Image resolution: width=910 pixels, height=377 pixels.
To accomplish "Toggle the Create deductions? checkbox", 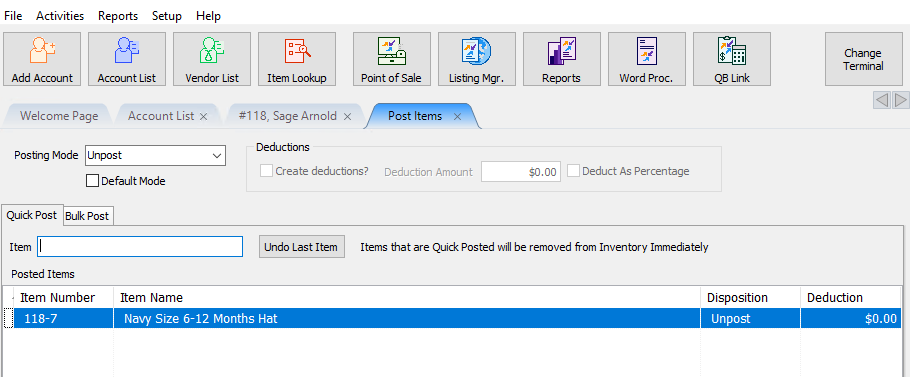I will [x=266, y=171].
